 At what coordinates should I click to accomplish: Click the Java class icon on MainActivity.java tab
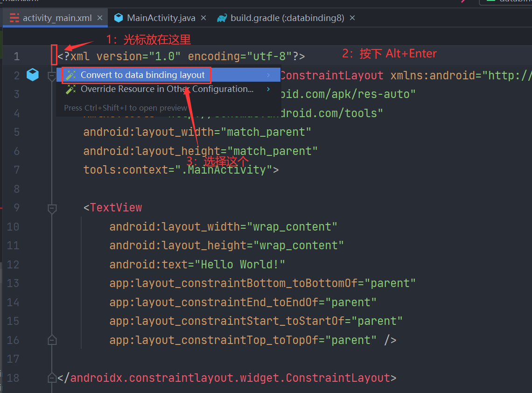coord(119,18)
